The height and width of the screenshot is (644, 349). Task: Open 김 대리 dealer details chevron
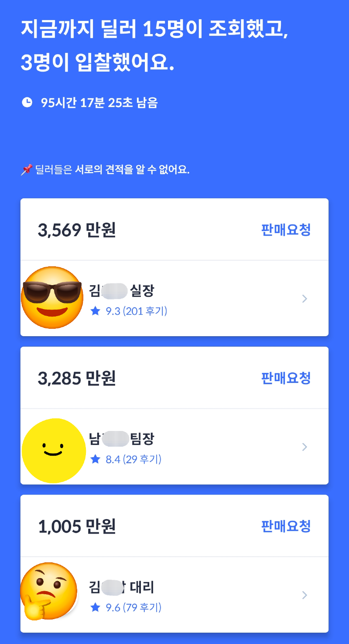[305, 595]
